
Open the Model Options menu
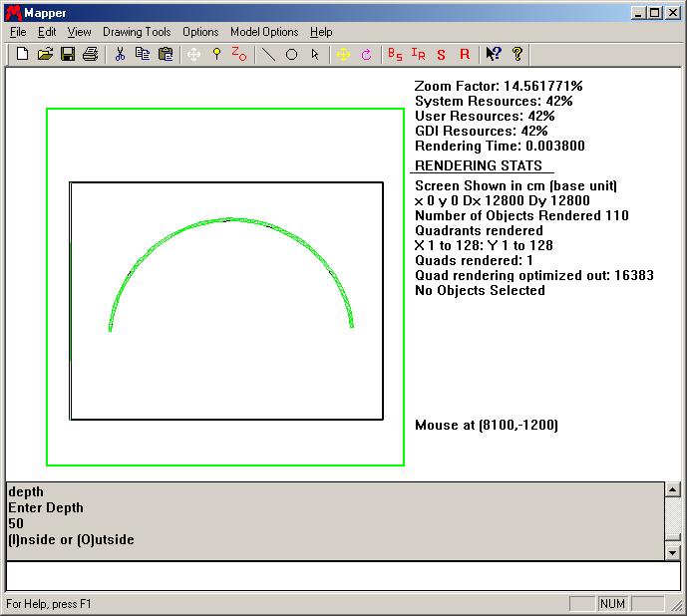click(264, 32)
